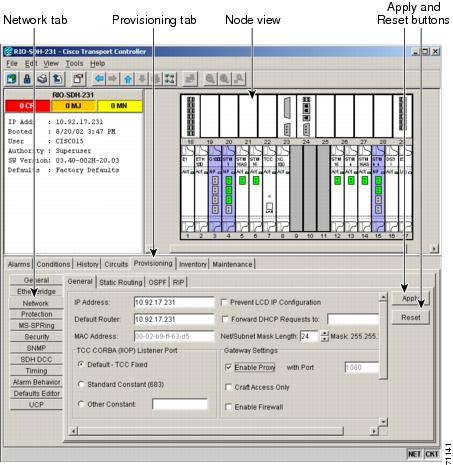Click the node view scroll right arrow
The width and height of the screenshot is (453, 465).
pyautogui.click(x=434, y=248)
